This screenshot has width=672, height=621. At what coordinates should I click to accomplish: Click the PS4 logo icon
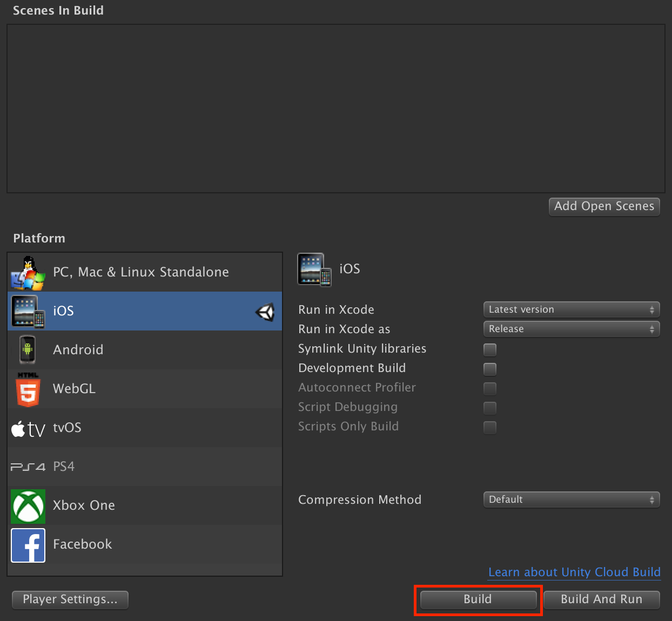click(28, 467)
